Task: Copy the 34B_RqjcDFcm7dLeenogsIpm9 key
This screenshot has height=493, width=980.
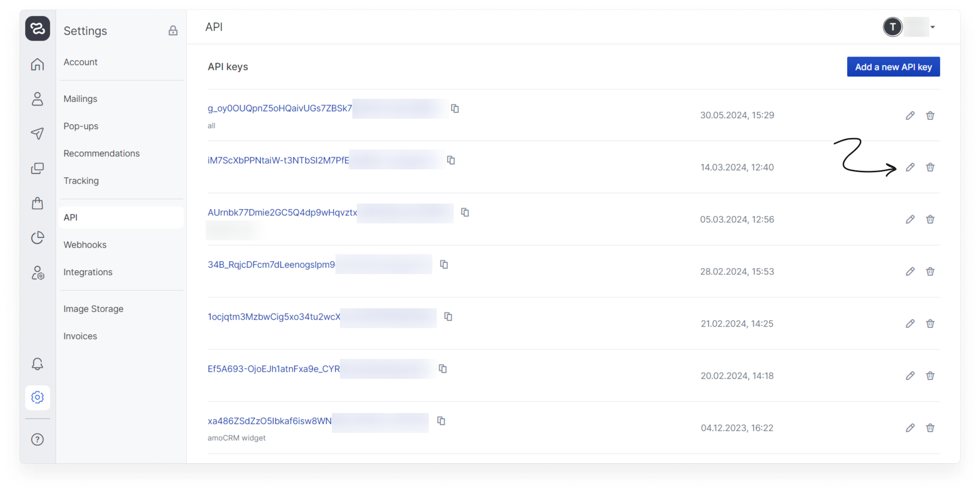Action: click(444, 264)
